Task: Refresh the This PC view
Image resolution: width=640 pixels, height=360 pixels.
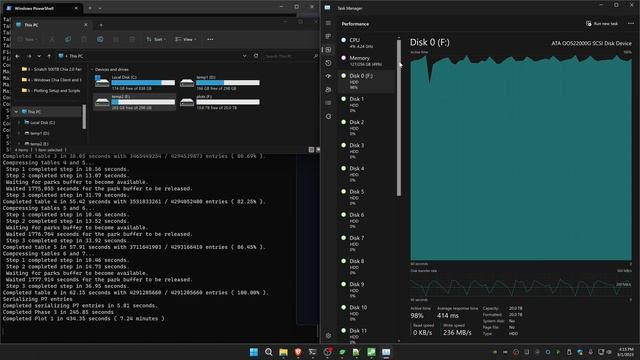Action: [256, 56]
